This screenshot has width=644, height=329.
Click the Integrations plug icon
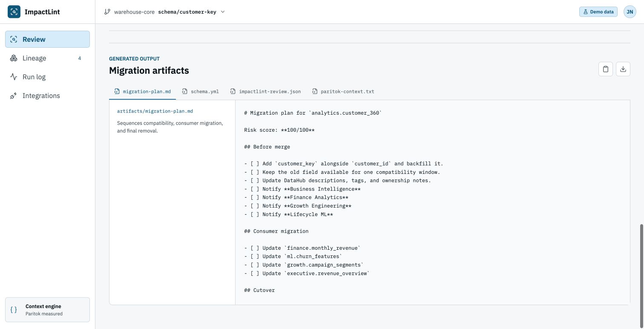(14, 95)
